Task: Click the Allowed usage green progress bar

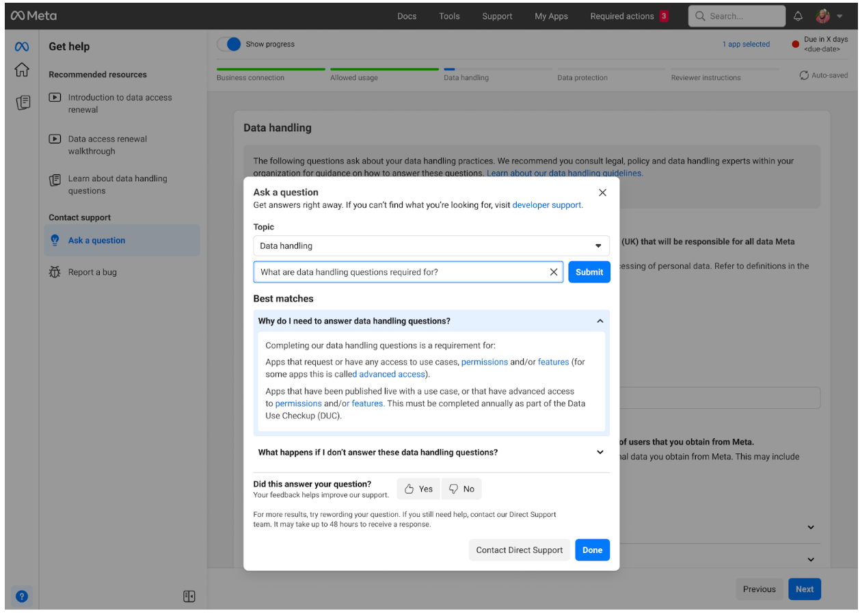Action: (x=384, y=69)
